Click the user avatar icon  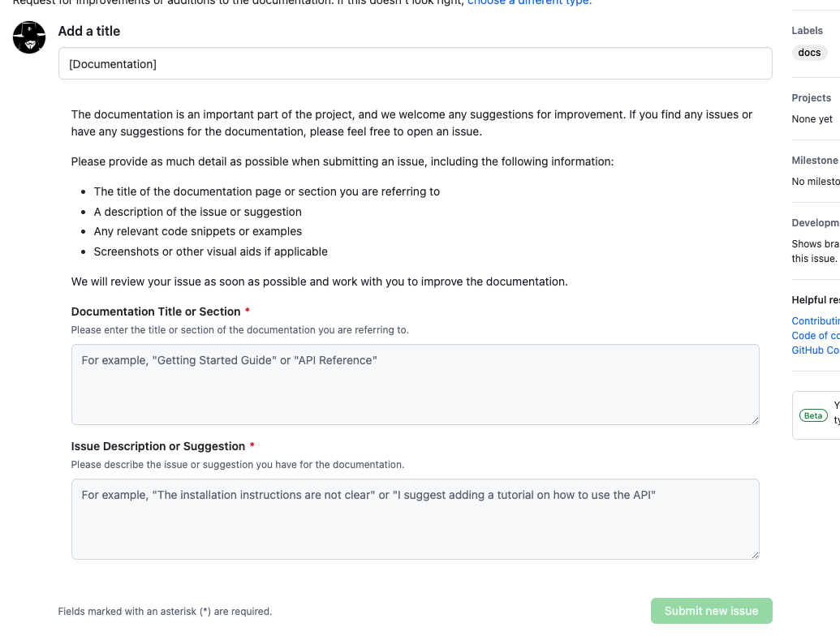[29, 37]
